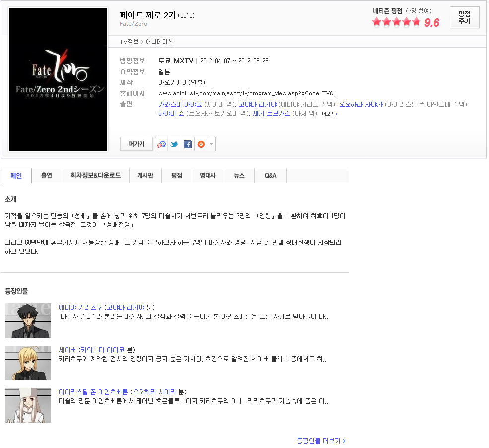Click the 에미야 키리츠구 character thumbnail
Viewport: 489px width, 448px height.
28,321
